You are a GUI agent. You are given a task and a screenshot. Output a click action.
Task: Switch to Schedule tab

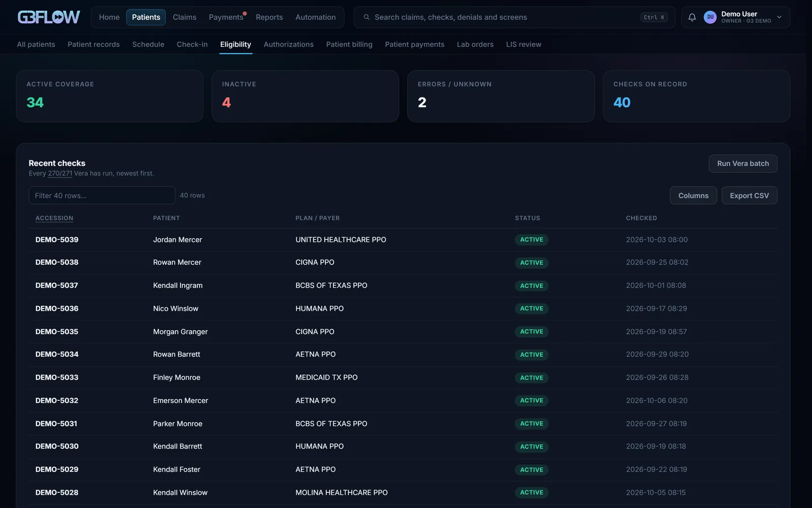148,45
